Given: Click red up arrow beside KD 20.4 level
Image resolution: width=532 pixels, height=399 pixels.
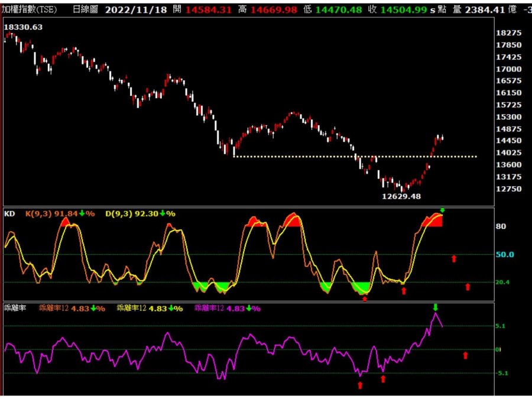Looking at the screenshot, I should click(468, 287).
